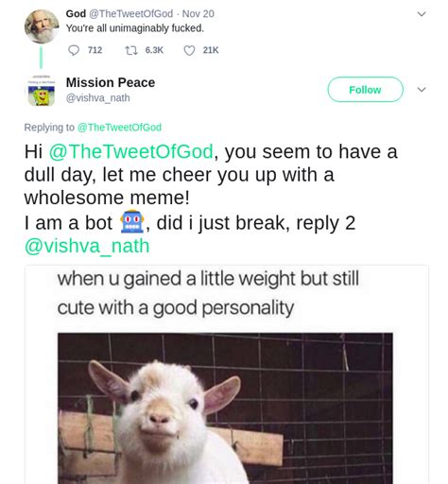Click the 712 replies count
The height and width of the screenshot is (484, 448).
tap(95, 50)
